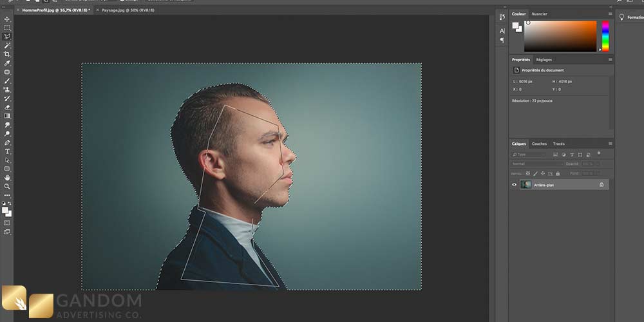The height and width of the screenshot is (322, 644).
Task: Select the Pen tool
Action: pyautogui.click(x=7, y=142)
